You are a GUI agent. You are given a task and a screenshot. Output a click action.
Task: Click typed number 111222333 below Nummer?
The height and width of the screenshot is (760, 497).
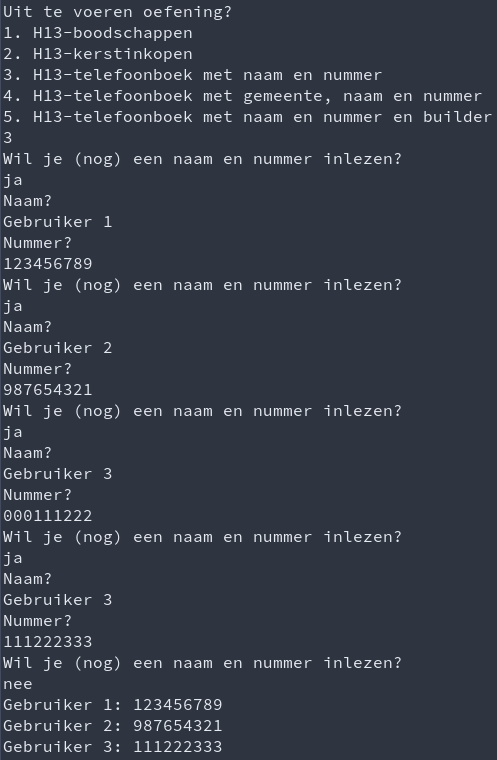click(48, 642)
